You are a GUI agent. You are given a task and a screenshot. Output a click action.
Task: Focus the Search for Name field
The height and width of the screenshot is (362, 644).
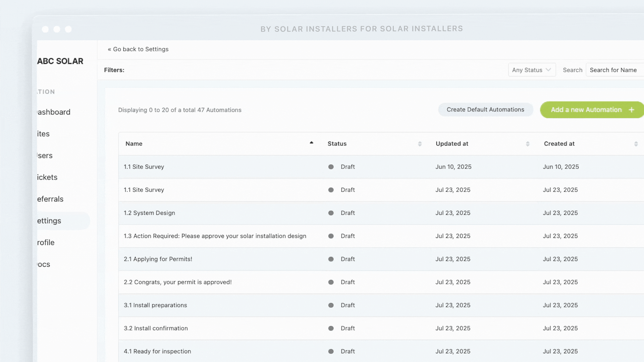tap(614, 70)
